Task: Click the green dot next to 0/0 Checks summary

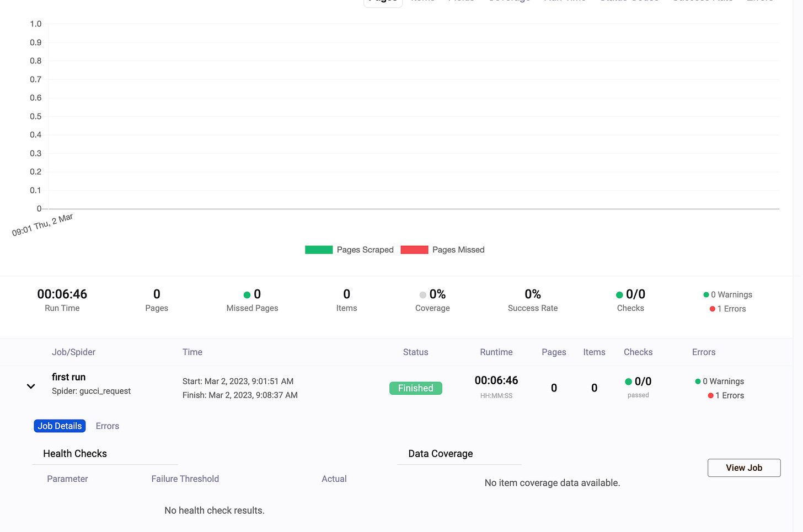Action: point(620,294)
